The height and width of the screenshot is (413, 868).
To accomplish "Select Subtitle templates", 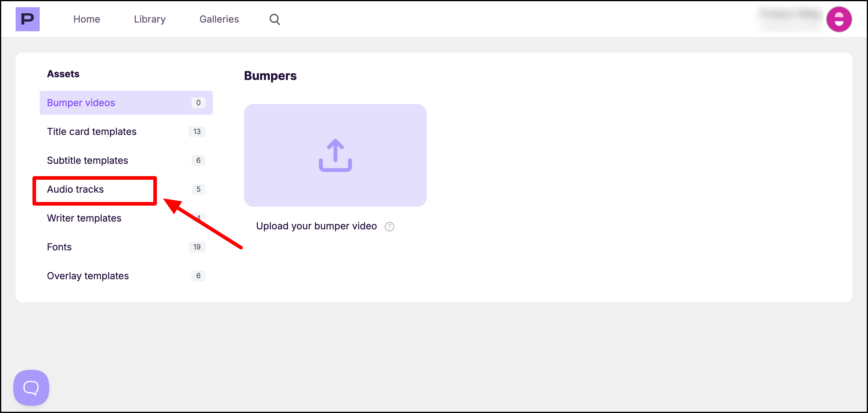I will point(87,160).
